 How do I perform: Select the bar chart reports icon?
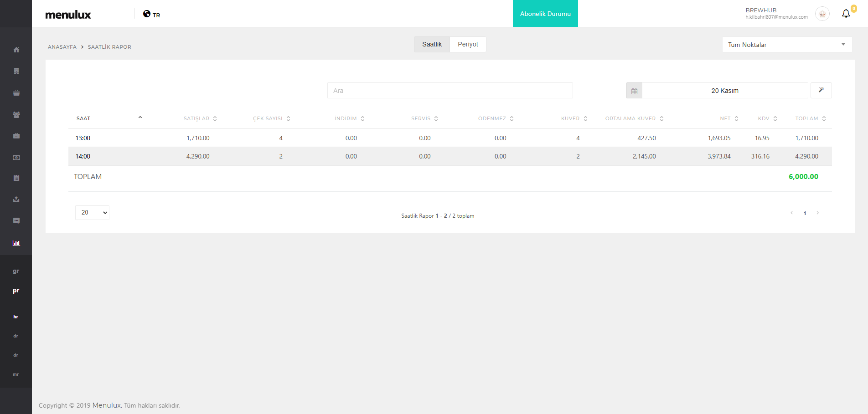[16, 243]
